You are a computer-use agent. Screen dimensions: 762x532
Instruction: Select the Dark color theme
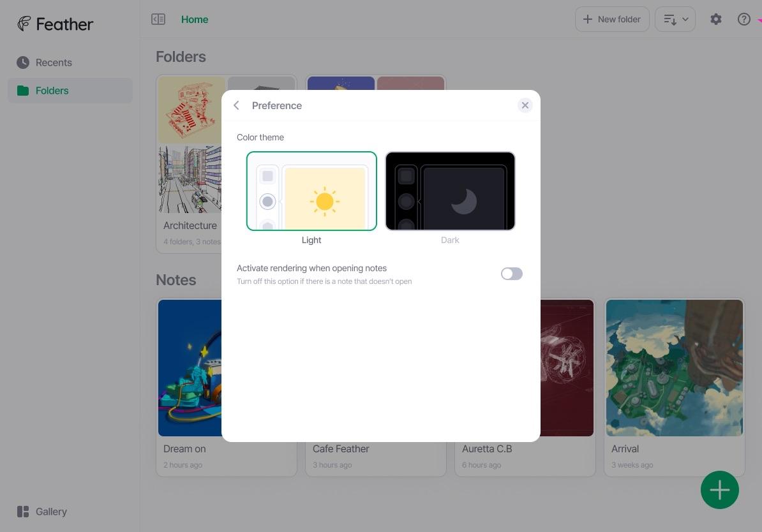click(x=450, y=191)
